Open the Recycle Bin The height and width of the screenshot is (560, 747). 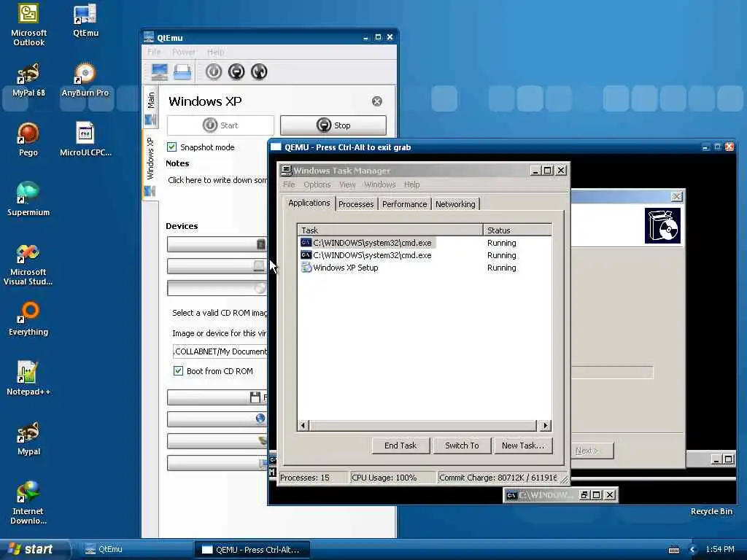point(711,511)
